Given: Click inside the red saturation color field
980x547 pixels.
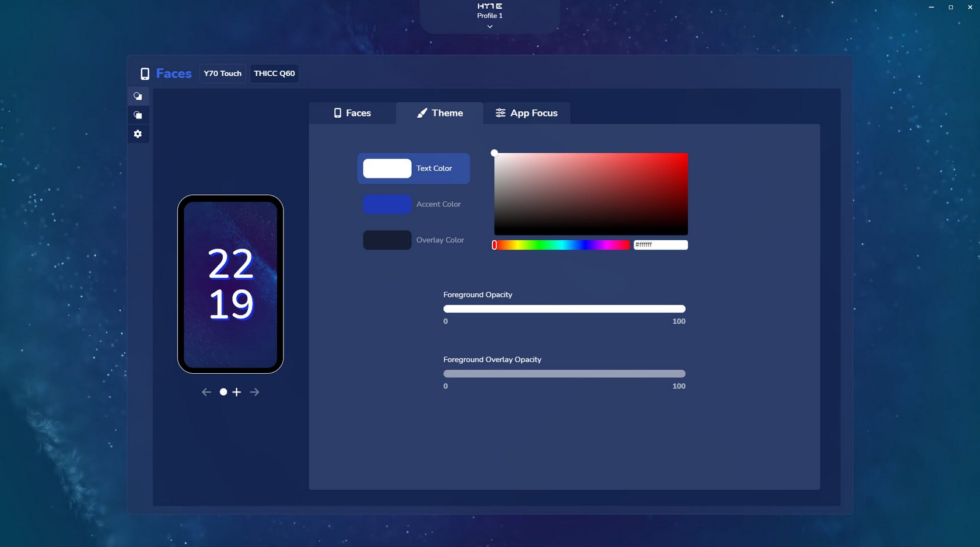Looking at the screenshot, I should [x=591, y=194].
